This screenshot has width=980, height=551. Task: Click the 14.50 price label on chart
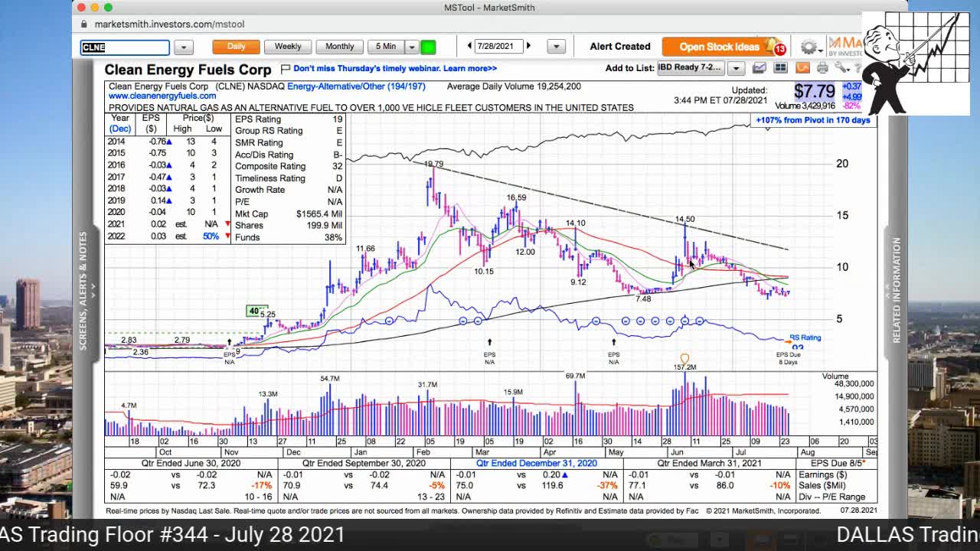click(x=684, y=220)
